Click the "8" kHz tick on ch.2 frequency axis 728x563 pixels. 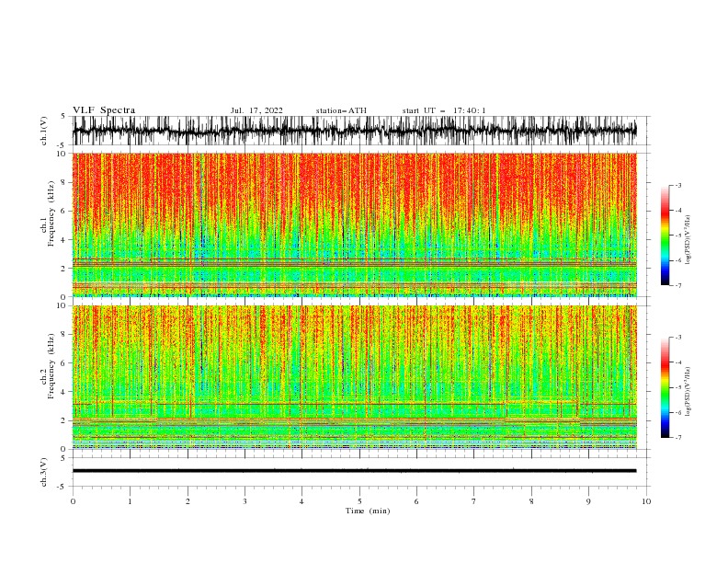(64, 335)
